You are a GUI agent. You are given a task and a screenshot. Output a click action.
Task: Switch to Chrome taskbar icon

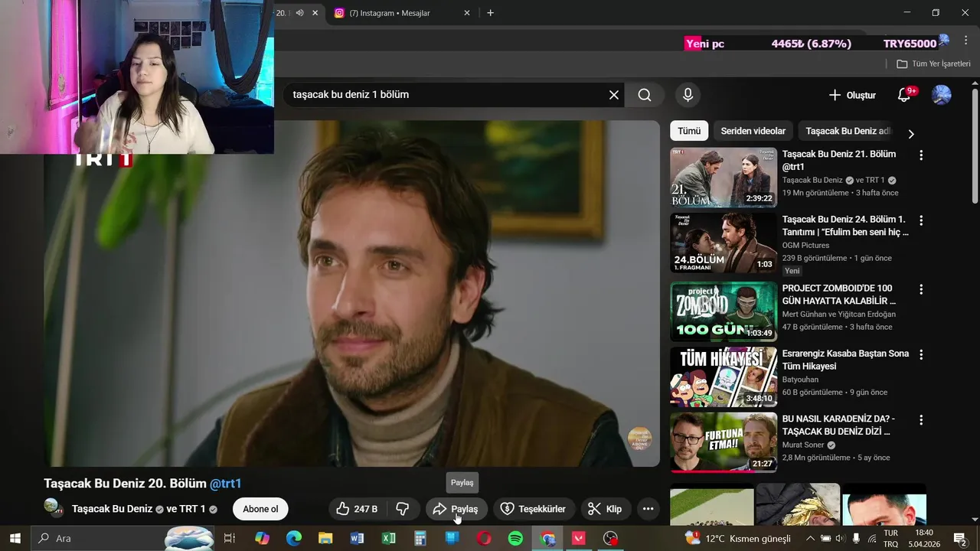click(547, 538)
